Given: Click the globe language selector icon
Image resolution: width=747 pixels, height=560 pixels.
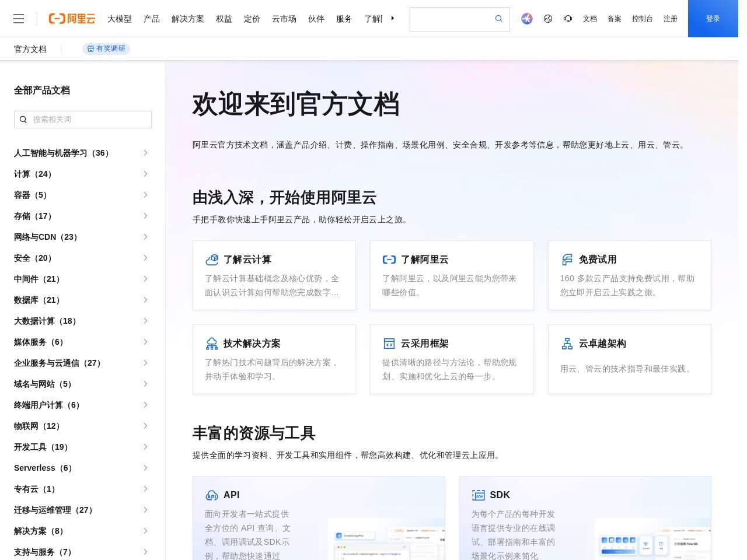Looking at the screenshot, I should pyautogui.click(x=547, y=19).
